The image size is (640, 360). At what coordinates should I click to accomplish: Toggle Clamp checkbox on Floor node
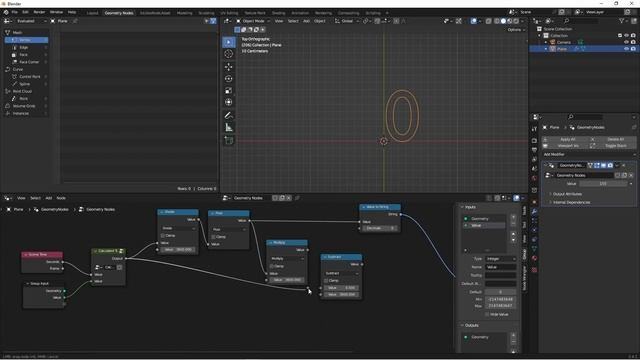213,237
